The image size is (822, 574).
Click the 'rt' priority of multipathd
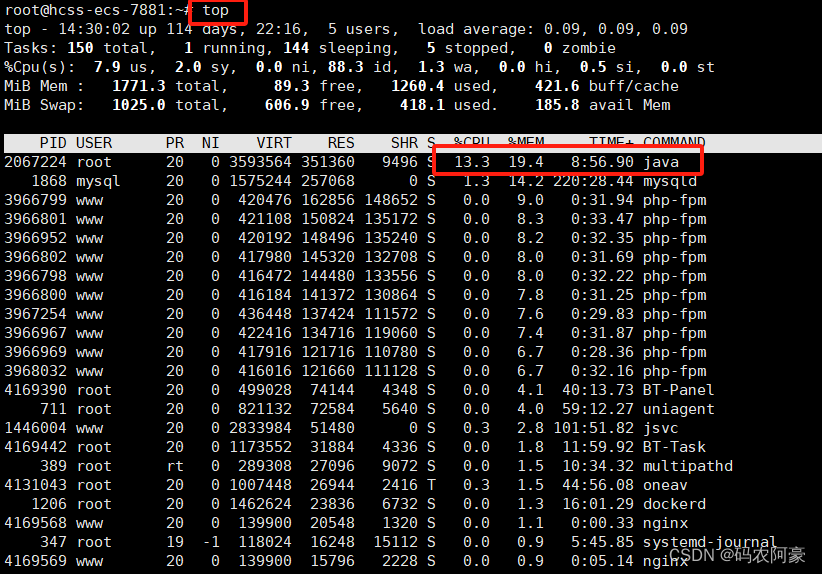tap(175, 466)
